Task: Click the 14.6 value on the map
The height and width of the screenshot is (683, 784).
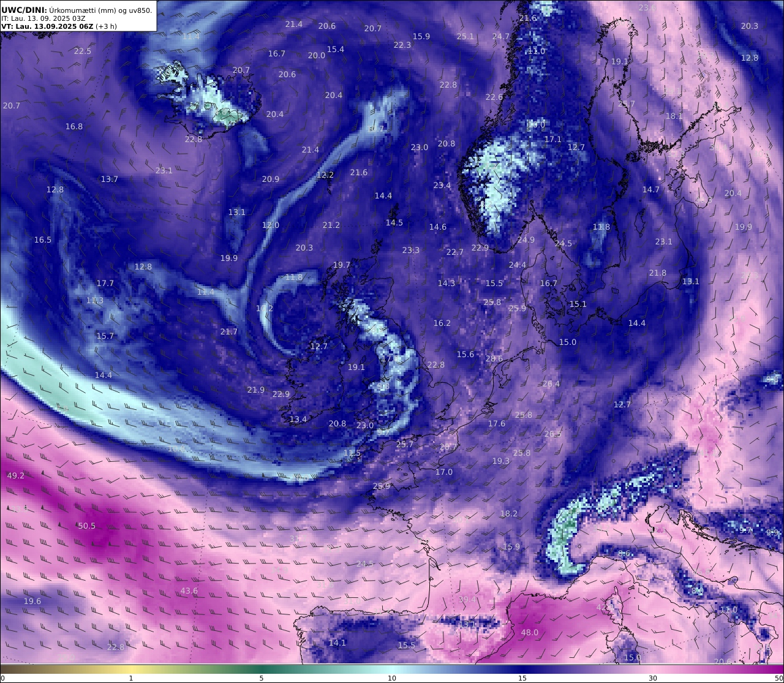Action: click(x=438, y=227)
